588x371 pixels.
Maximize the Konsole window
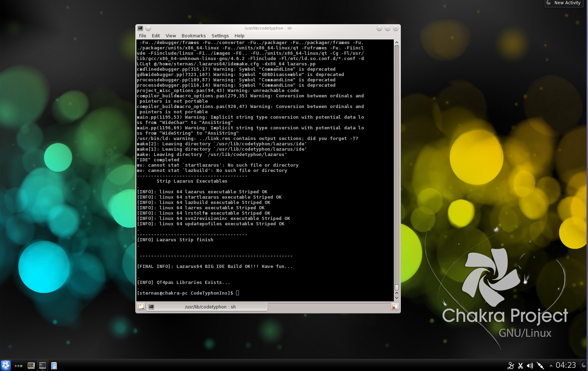tap(387, 28)
